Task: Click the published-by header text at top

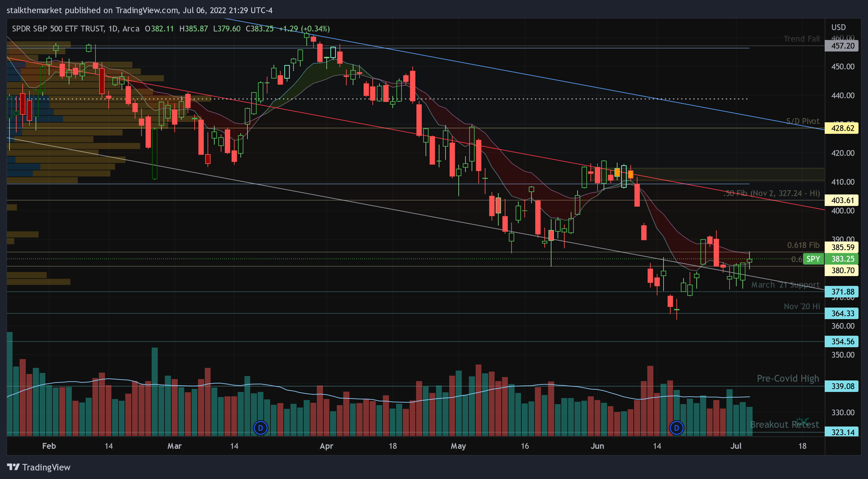Action: (x=139, y=10)
